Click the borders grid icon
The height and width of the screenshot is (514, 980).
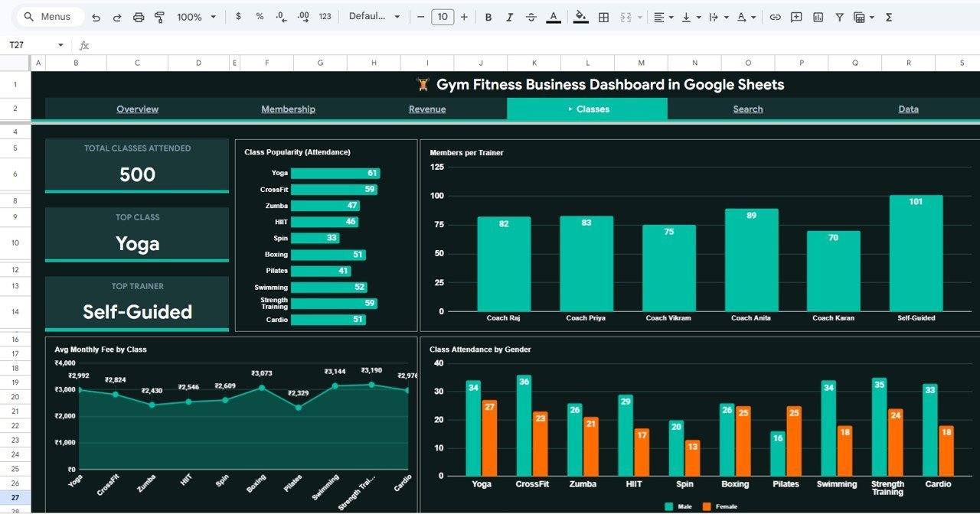[x=603, y=17]
